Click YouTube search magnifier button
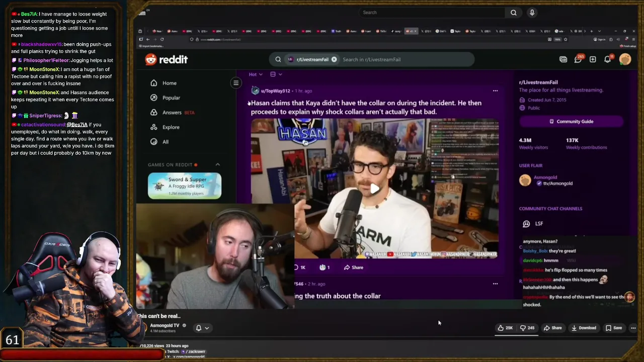Screen dimensions: 644x362 click(x=513, y=13)
